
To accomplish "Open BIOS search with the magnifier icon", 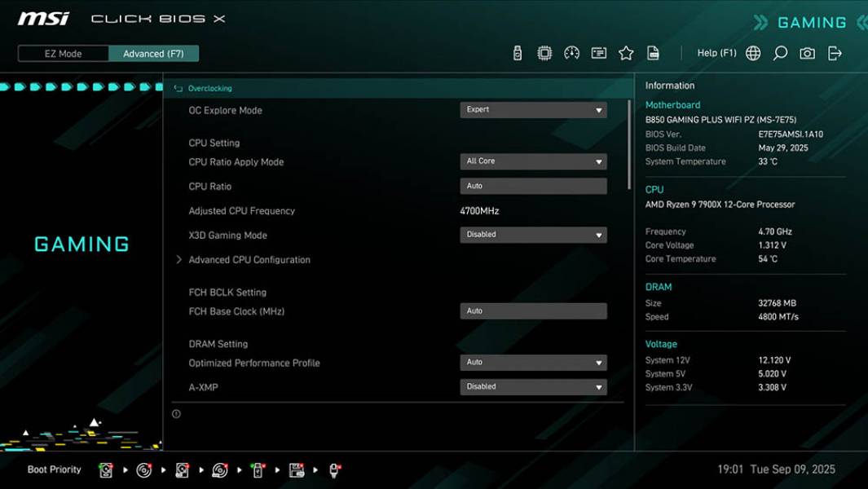I will [x=779, y=52].
